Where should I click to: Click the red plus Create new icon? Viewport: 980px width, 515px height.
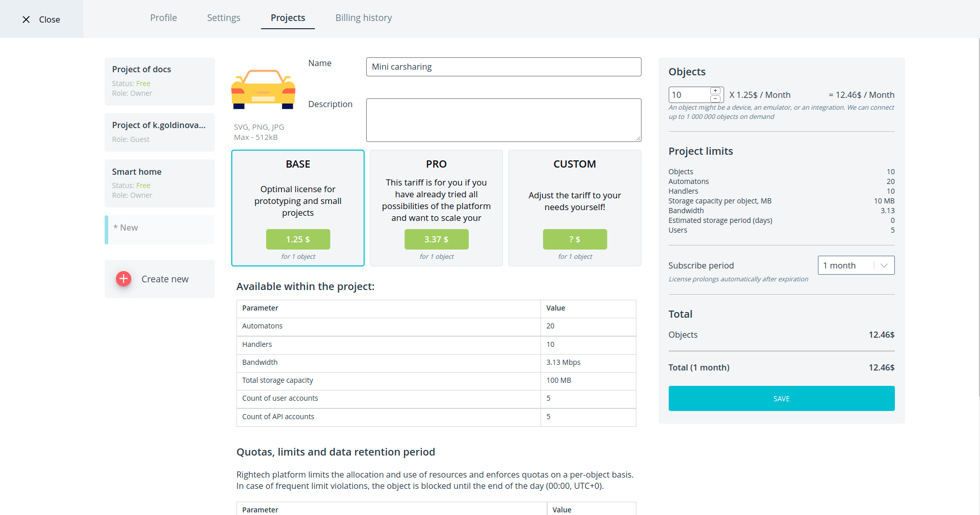124,279
